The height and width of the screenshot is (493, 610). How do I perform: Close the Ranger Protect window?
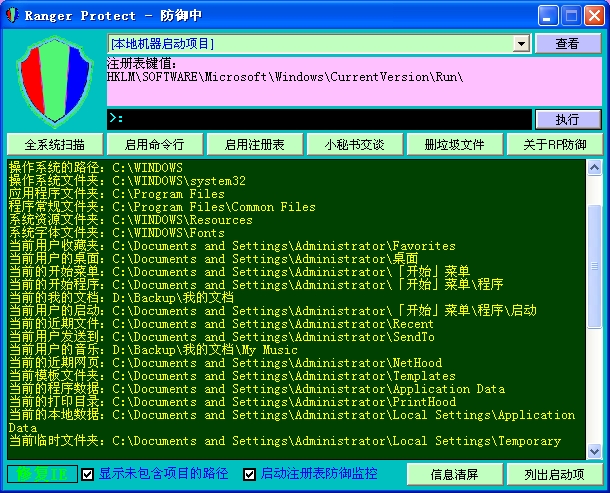click(x=594, y=16)
